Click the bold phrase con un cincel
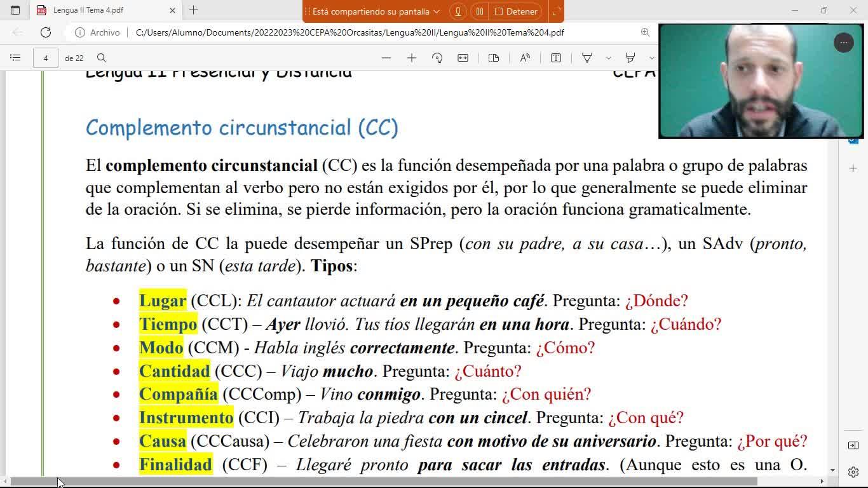The height and width of the screenshot is (488, 868). 478,417
